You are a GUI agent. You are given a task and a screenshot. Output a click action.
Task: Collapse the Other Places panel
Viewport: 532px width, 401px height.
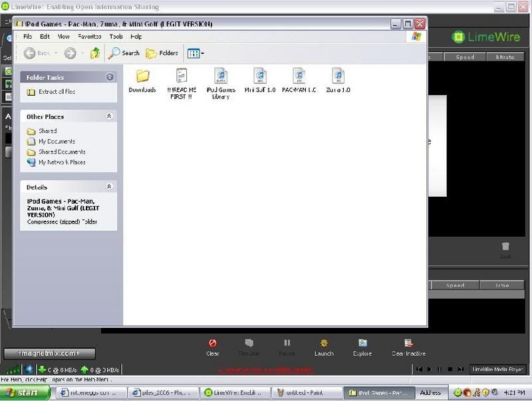tap(109, 116)
